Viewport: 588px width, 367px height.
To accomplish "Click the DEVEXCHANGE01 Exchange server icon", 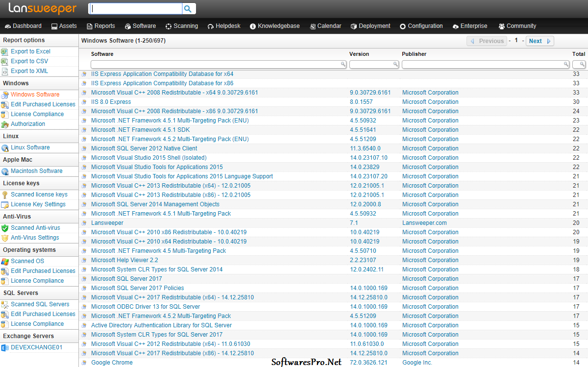I will click(x=4, y=347).
